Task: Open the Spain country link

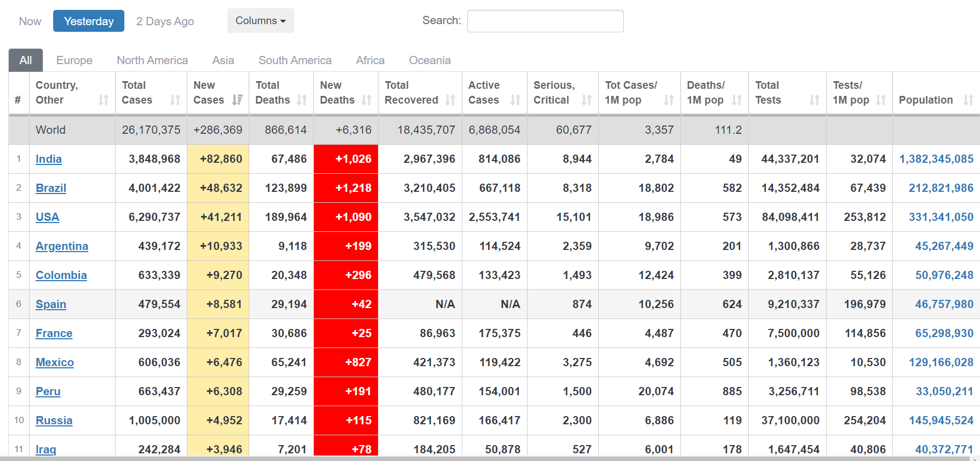Action: tap(51, 304)
